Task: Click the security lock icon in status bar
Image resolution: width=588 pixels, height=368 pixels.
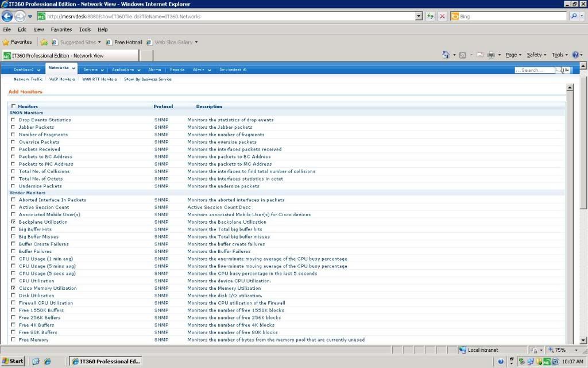Action: pos(533,350)
